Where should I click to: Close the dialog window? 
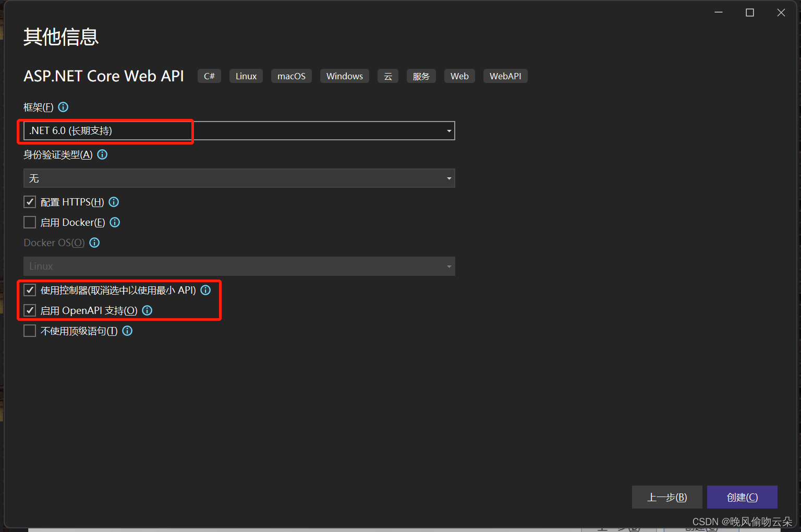781,13
